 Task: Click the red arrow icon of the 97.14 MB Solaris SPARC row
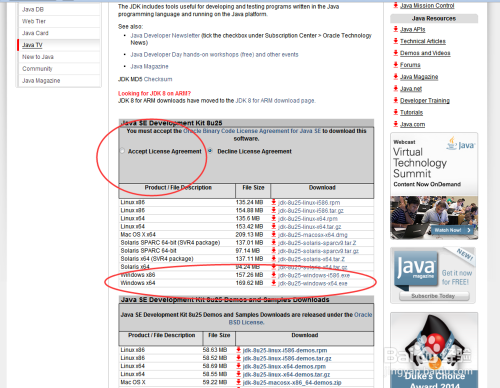pyautogui.click(x=274, y=250)
